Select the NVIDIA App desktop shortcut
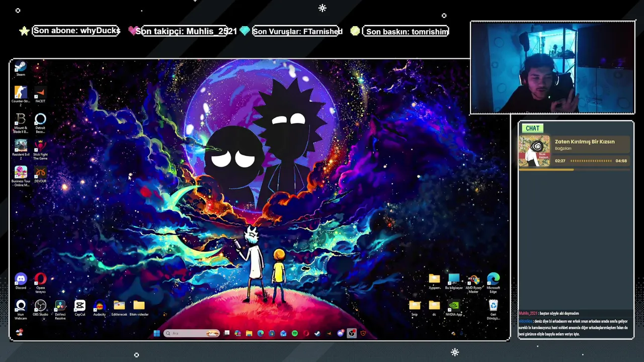 point(454,308)
